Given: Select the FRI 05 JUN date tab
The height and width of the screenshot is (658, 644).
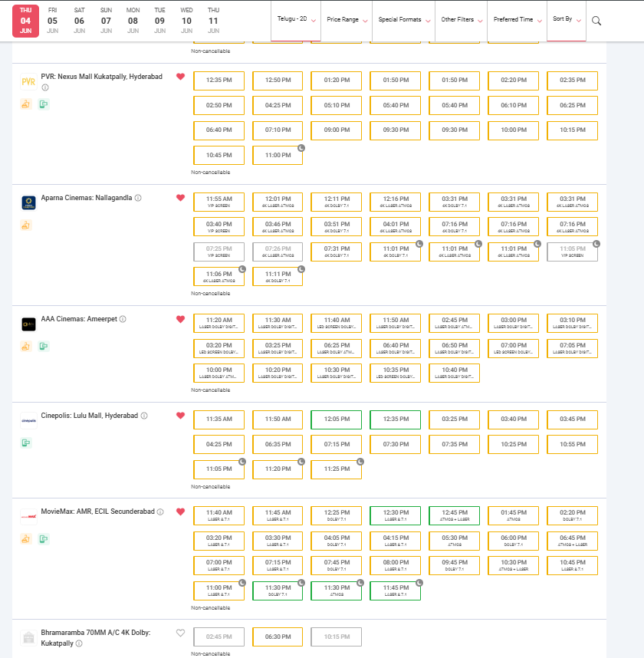Looking at the screenshot, I should 52,21.
